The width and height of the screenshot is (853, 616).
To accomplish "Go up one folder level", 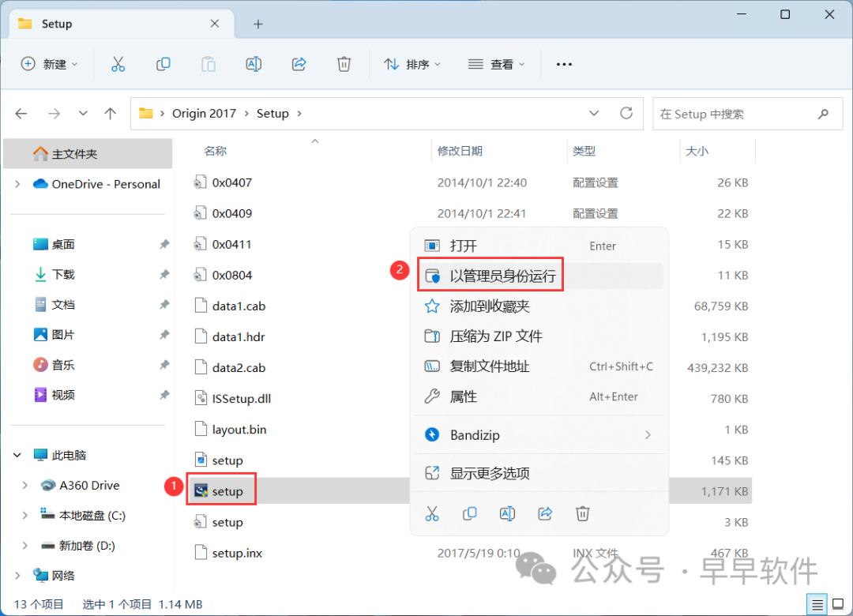I will 111,114.
